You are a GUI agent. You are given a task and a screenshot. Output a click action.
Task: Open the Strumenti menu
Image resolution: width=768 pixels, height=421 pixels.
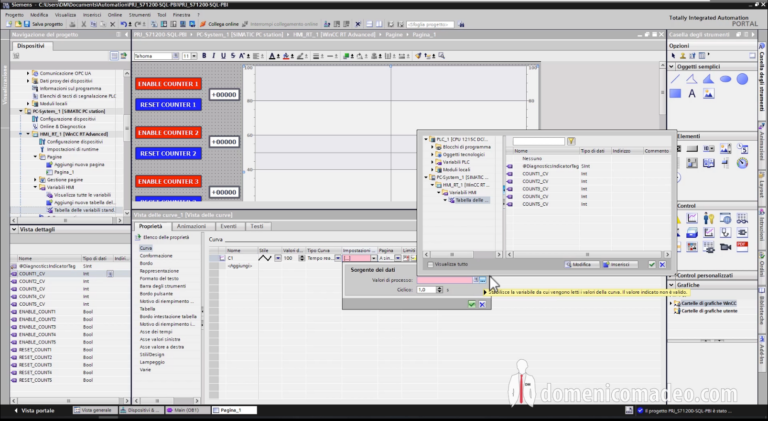(x=140, y=15)
